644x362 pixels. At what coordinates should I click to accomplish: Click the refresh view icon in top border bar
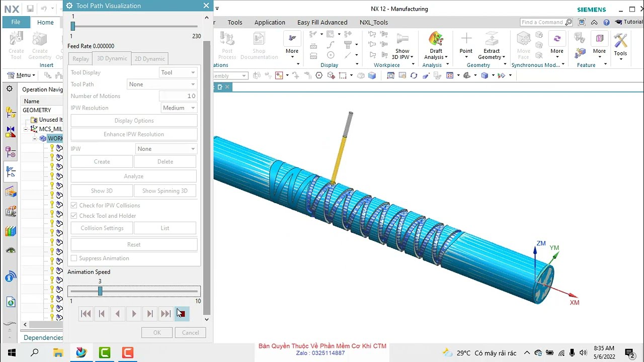click(x=414, y=75)
